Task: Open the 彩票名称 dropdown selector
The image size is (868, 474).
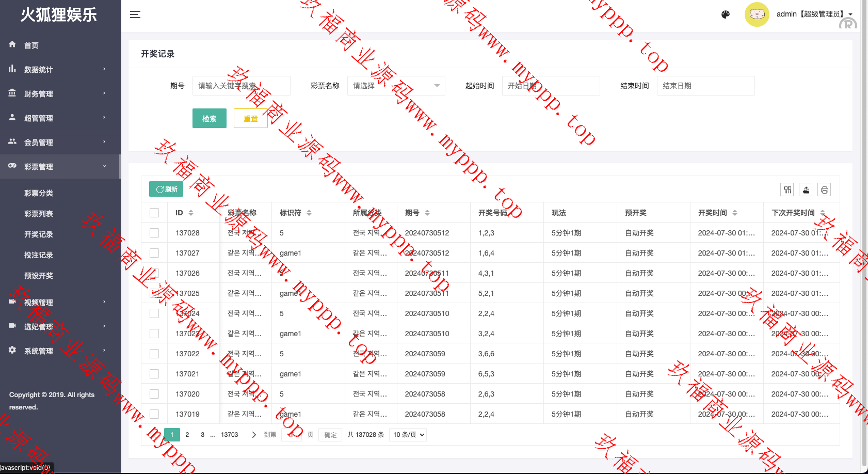Action: [x=396, y=86]
